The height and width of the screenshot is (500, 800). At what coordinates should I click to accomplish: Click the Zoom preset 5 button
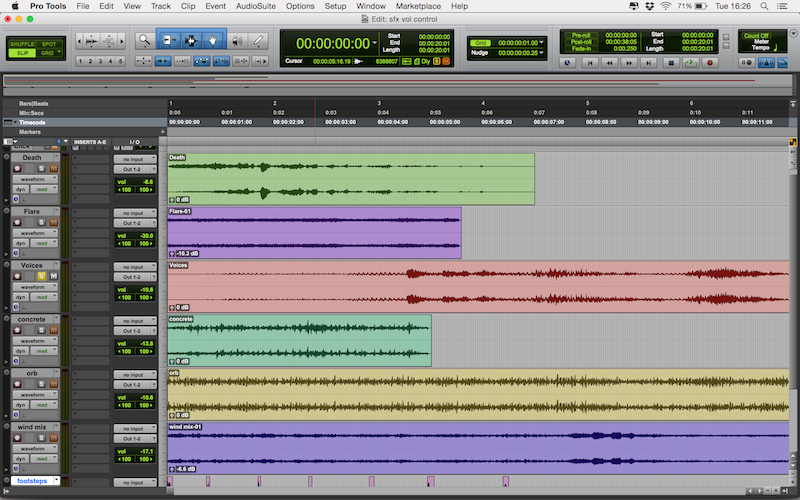[120, 61]
